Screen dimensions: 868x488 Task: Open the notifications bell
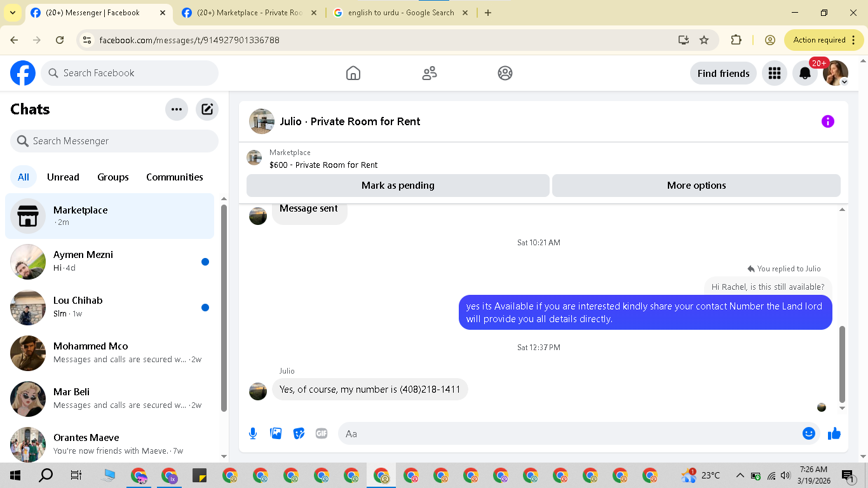click(x=805, y=73)
